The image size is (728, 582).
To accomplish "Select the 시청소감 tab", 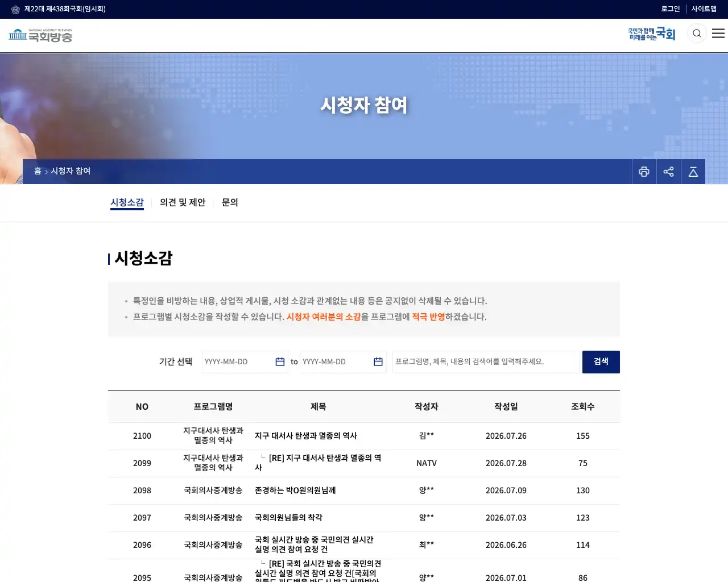I will [x=127, y=202].
